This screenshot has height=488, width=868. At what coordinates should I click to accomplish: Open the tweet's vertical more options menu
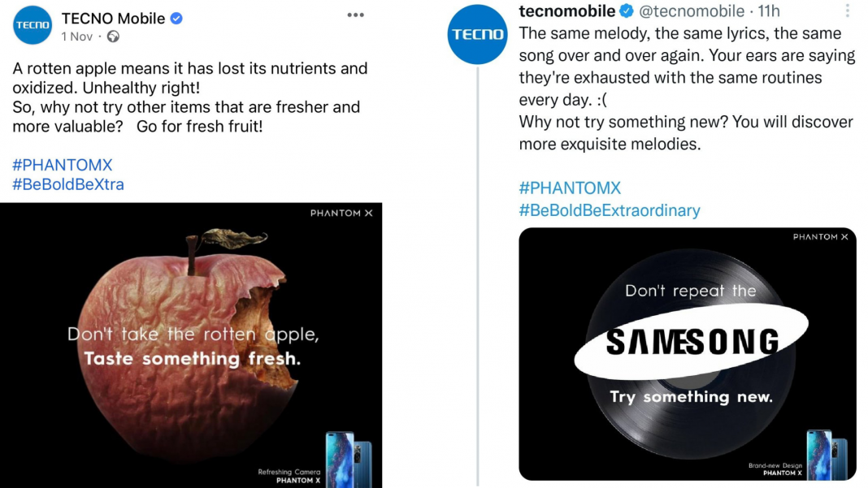coord(848,11)
